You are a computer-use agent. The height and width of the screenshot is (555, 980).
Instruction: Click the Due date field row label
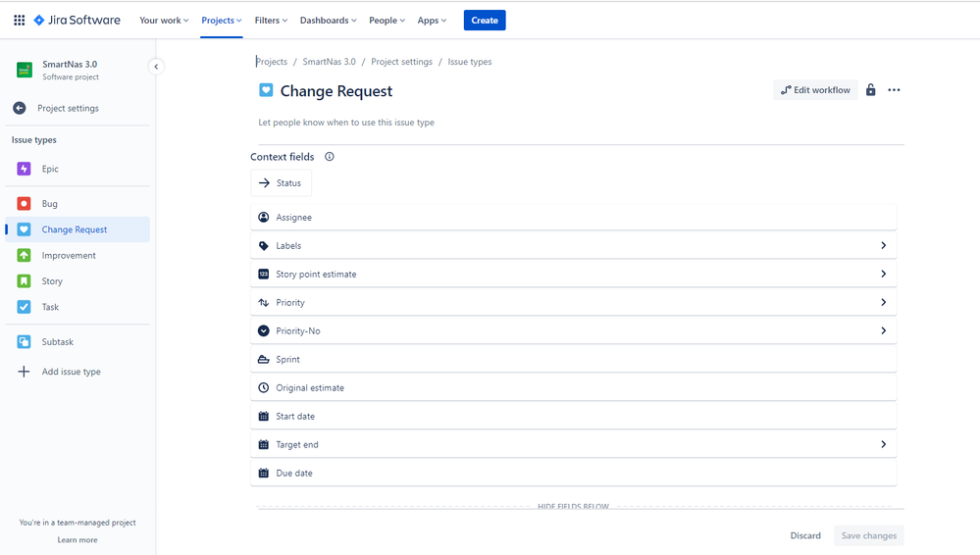(x=294, y=474)
